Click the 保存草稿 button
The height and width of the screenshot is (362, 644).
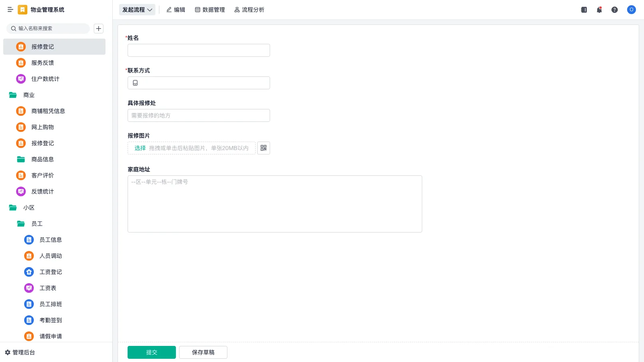coord(203,352)
